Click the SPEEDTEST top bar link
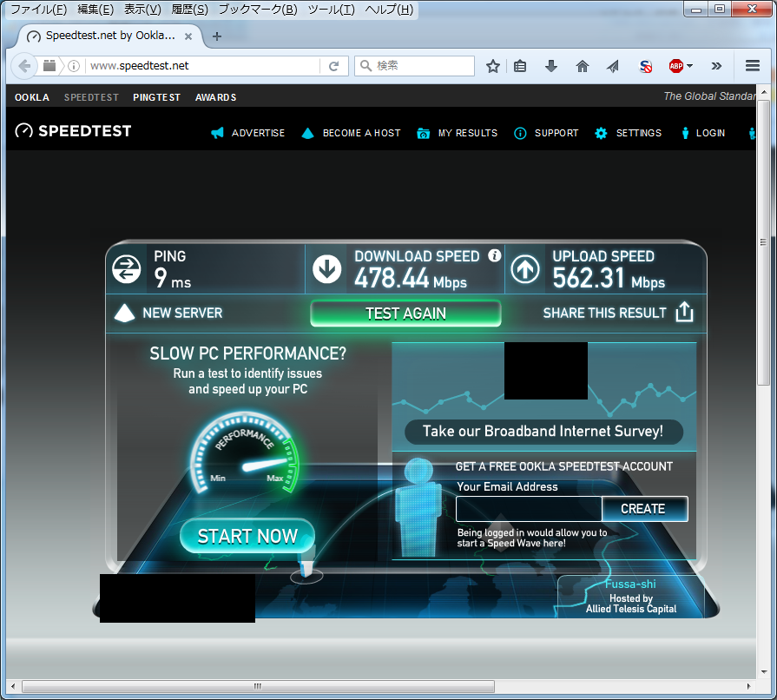This screenshot has width=777, height=700. point(91,97)
